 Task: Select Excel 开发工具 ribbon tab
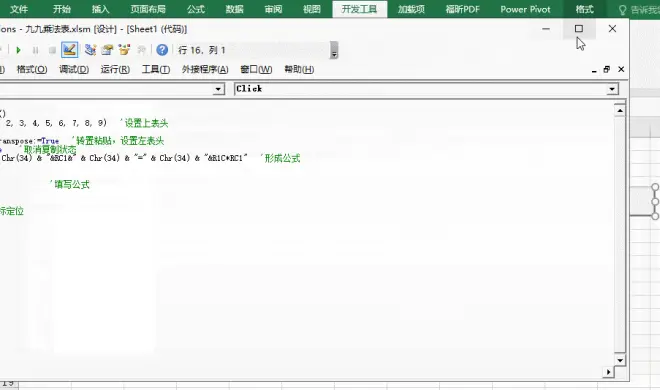[x=359, y=9]
